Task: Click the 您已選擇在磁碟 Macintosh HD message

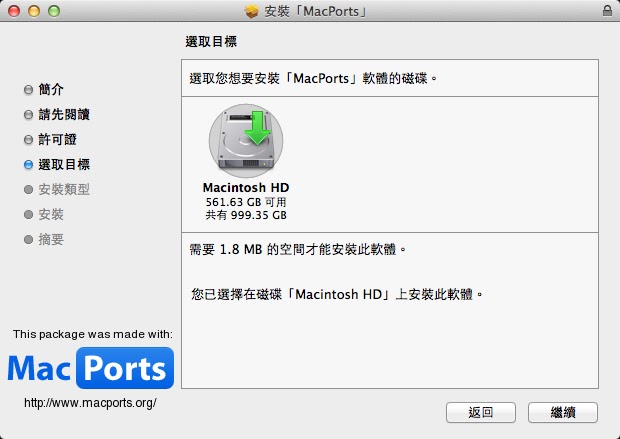Action: click(337, 294)
